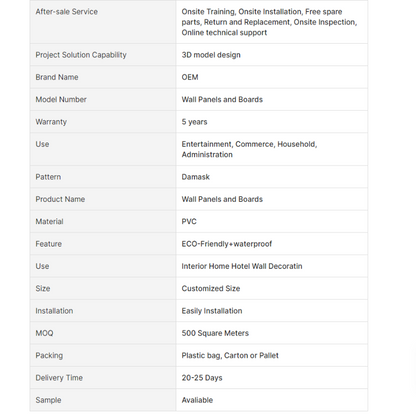Select Entertainment, Commerce, Household use text

(x=249, y=144)
